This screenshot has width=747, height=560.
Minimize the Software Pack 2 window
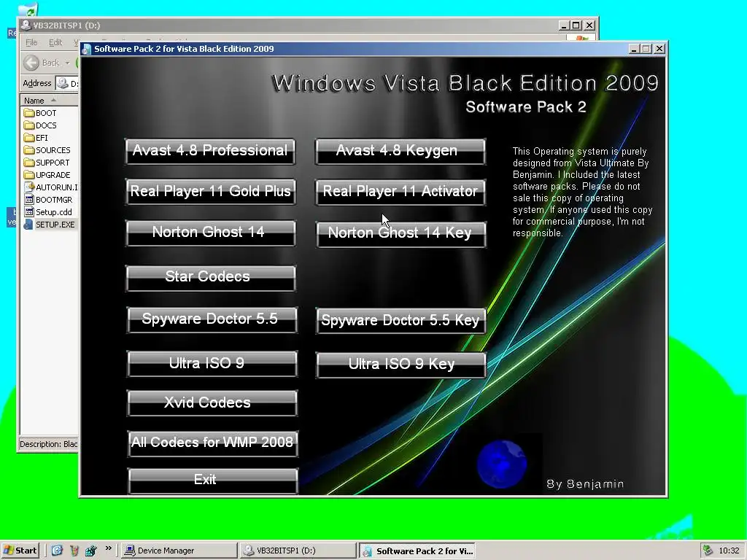[x=634, y=49]
